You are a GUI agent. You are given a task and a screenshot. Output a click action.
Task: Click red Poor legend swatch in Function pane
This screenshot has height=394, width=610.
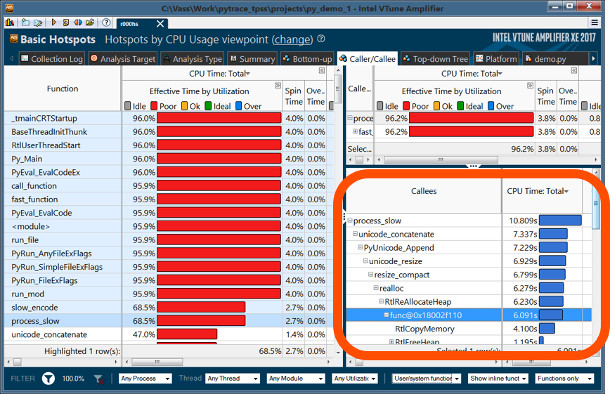(154, 106)
